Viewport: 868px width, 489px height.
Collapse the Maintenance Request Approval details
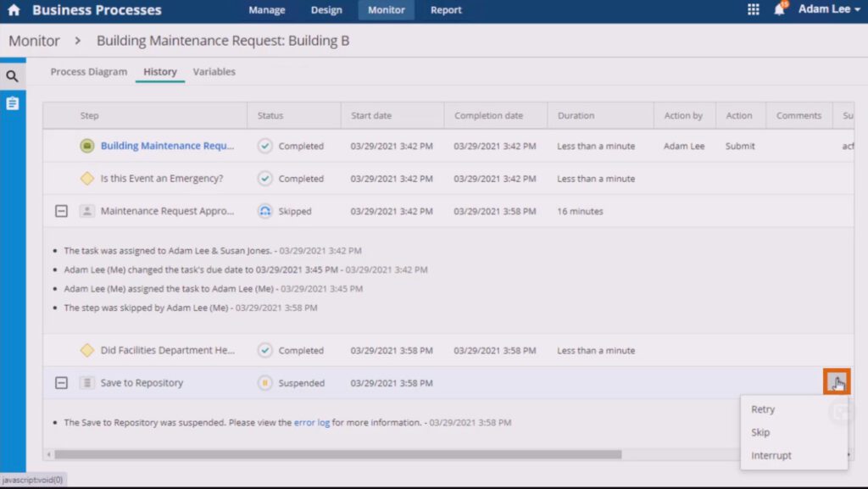tap(61, 211)
